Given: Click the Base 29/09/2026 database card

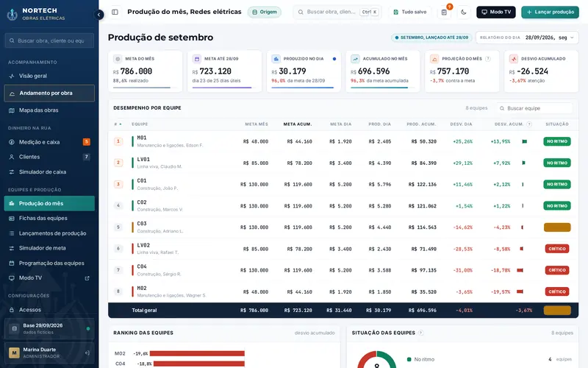Looking at the screenshot, I should coord(49,328).
